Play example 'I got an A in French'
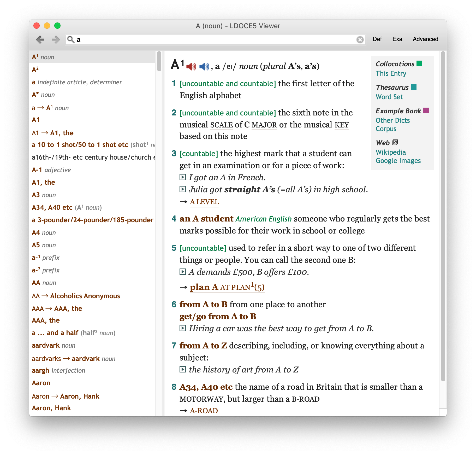This screenshot has width=476, height=455. (183, 177)
